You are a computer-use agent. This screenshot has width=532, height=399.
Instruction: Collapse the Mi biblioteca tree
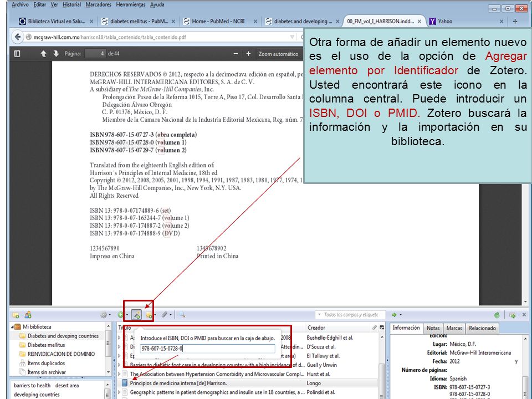coord(13,327)
